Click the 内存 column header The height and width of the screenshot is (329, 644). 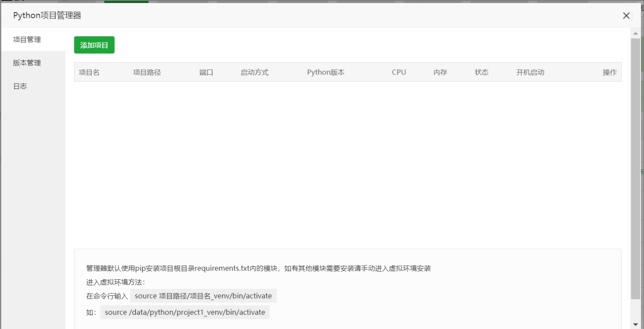[440, 72]
